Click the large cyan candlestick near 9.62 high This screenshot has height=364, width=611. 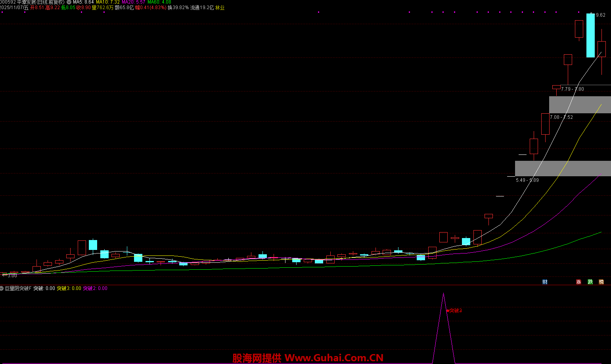pyautogui.click(x=590, y=36)
